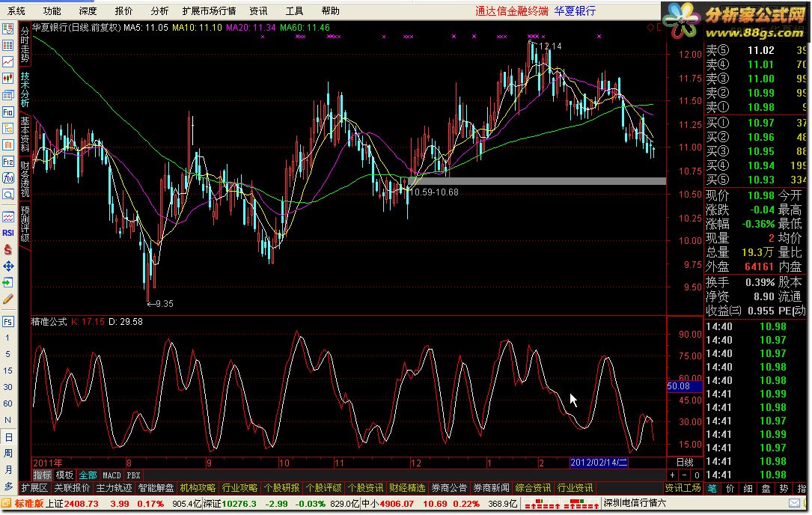Click the 资讯工场 button
This screenshot has height=515, width=812.
683,488
